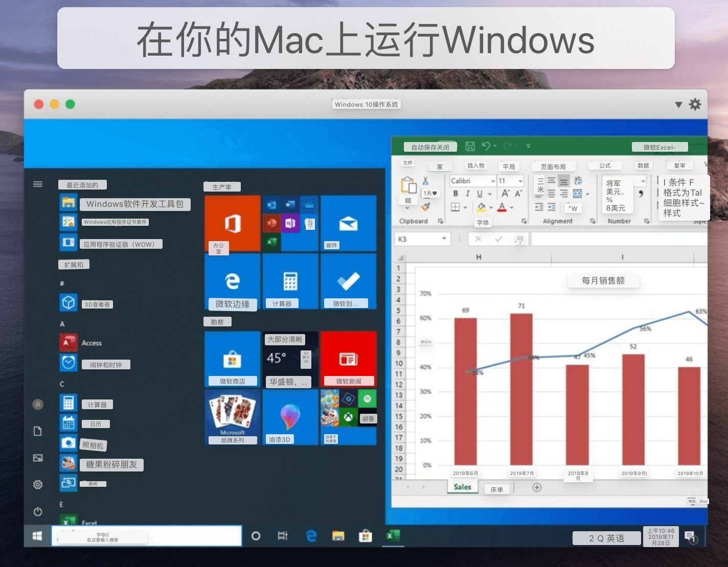This screenshot has height=567, width=728.
Task: Open File Explorer from the taskbar
Action: pos(338,536)
